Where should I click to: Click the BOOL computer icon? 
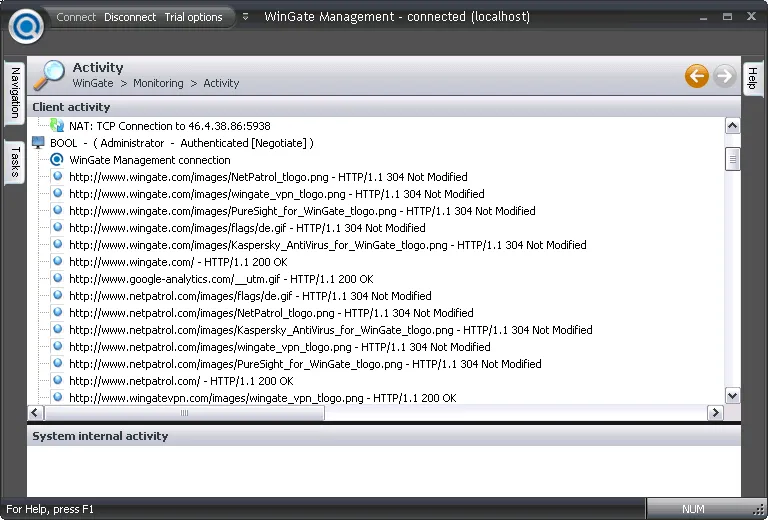[x=38, y=143]
